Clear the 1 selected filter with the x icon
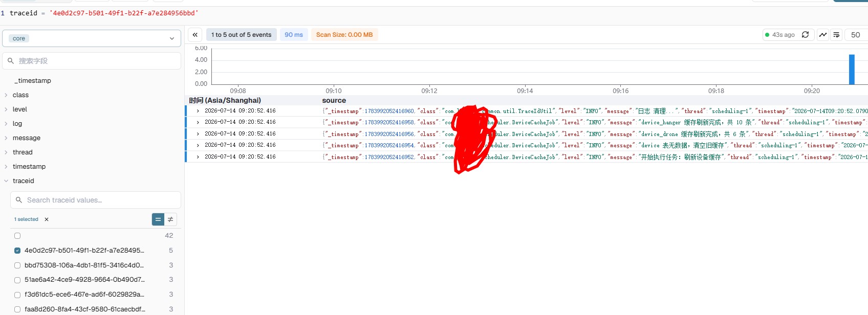The width and height of the screenshot is (868, 315). tap(47, 219)
